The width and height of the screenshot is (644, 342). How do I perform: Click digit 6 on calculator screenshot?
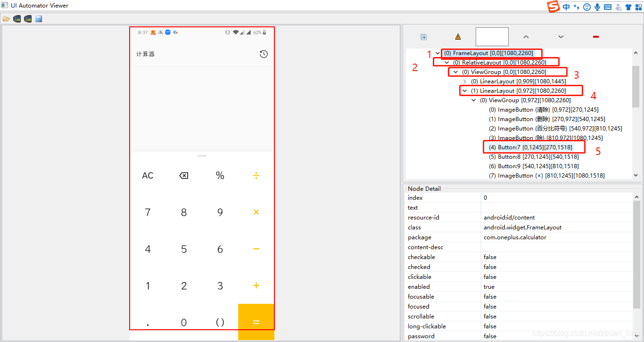click(x=220, y=249)
